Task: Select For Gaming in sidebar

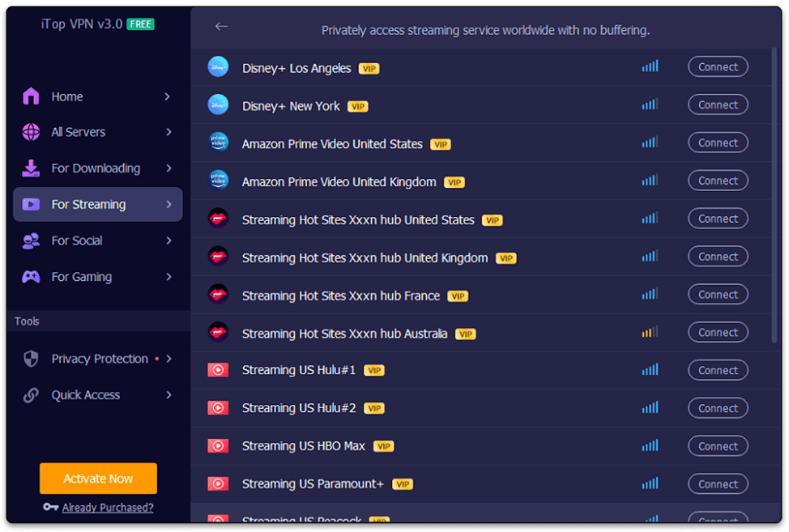Action: pyautogui.click(x=98, y=277)
